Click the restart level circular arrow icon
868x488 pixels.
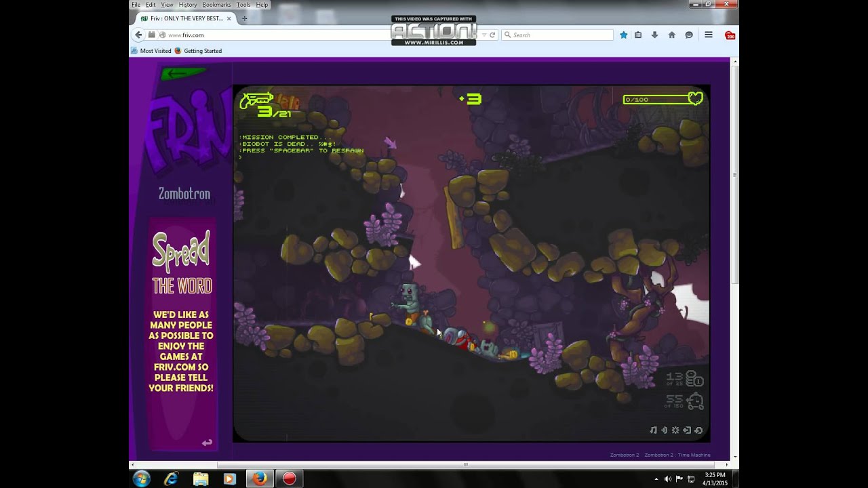tap(698, 430)
